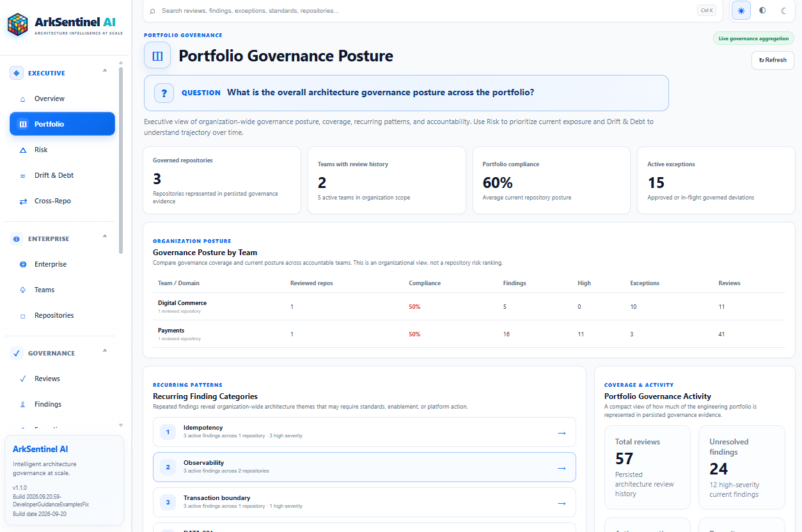The height and width of the screenshot is (532, 802).
Task: Click the Repositories square icon
Action: (x=23, y=316)
